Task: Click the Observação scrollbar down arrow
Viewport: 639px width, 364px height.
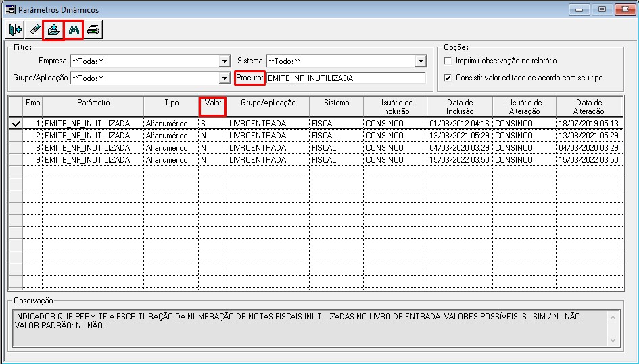Action: tap(613, 340)
